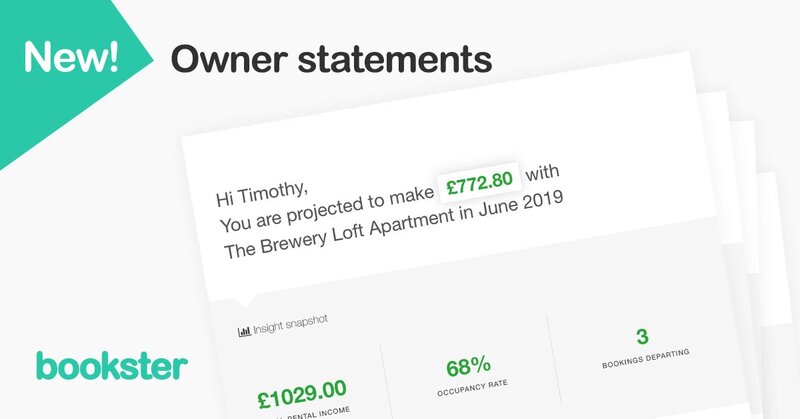The image size is (800, 419).
Task: Click the Hi Timothy greeting text
Action: click(262, 193)
